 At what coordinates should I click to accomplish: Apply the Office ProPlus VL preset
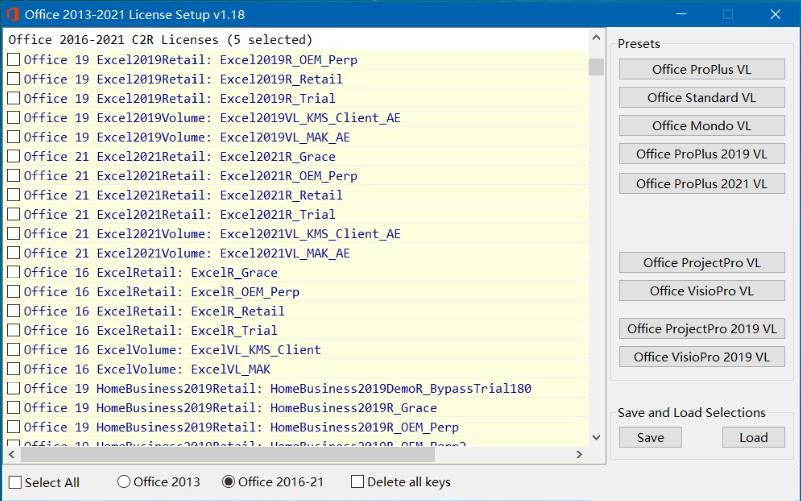point(701,70)
